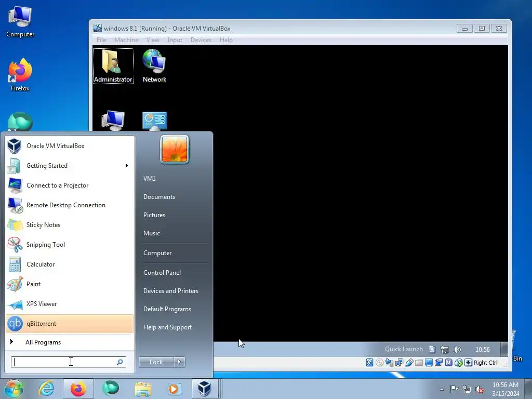Screen dimensions: 532x399
Task: Click VirtualBox recording indicator
Action: (x=438, y=363)
